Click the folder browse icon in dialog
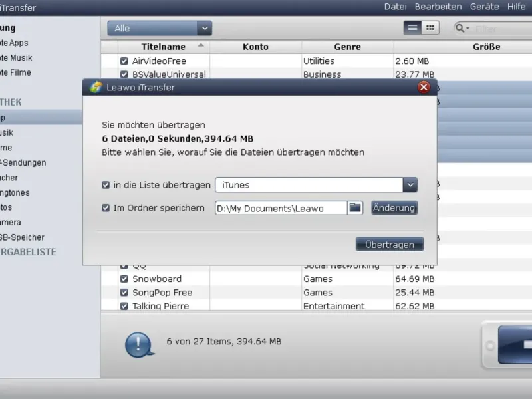The image size is (532, 399). (x=355, y=208)
